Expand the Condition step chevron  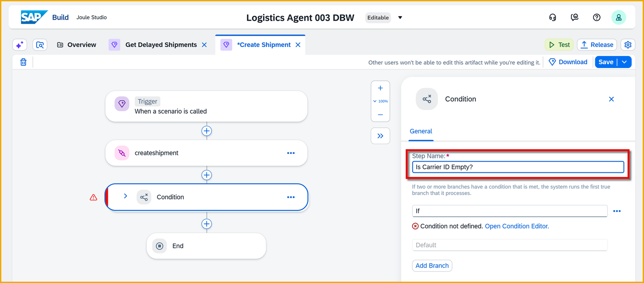126,196
